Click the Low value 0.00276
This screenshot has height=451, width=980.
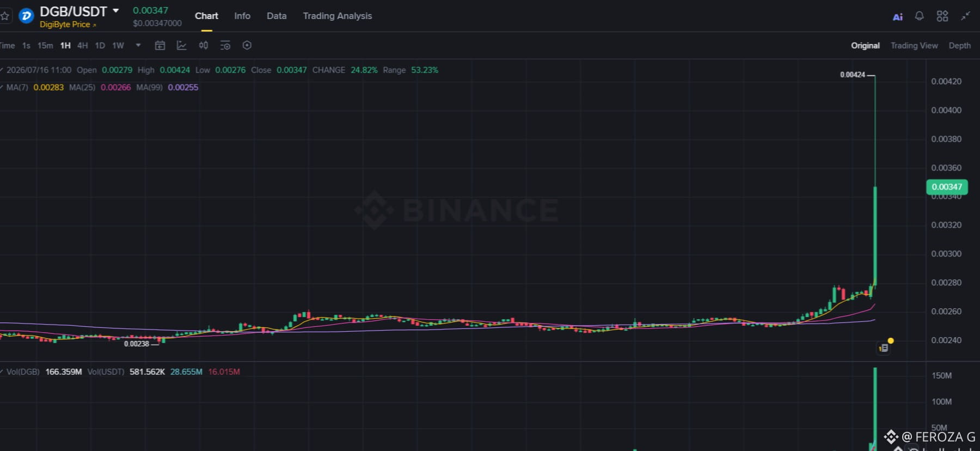230,70
